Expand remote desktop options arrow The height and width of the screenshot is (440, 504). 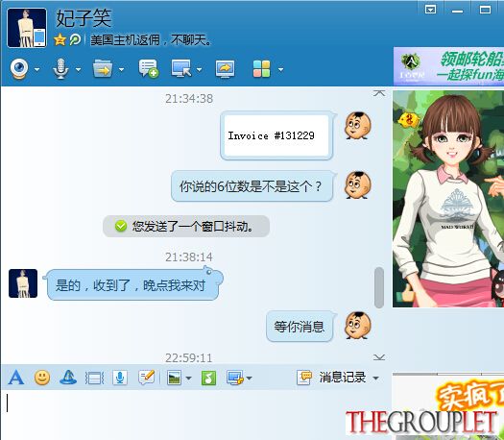tap(199, 69)
